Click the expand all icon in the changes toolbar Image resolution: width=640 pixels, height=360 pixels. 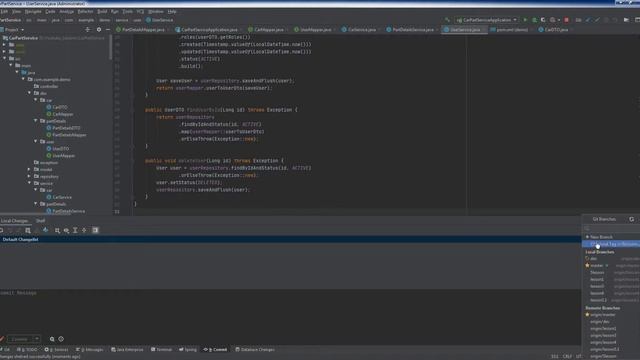[x=75, y=230]
